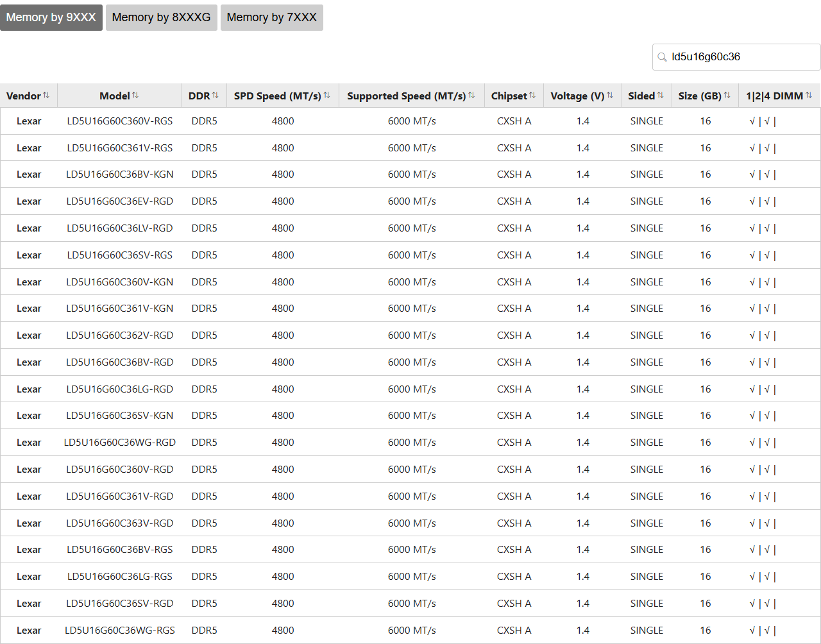
Task: Select model LD5U16G60C36WG-RGD
Action: click(120, 443)
